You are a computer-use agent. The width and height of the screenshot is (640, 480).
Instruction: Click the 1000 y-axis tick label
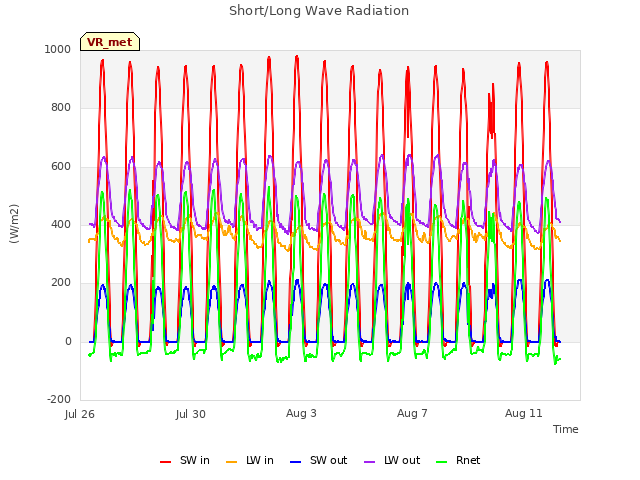(x=58, y=49)
